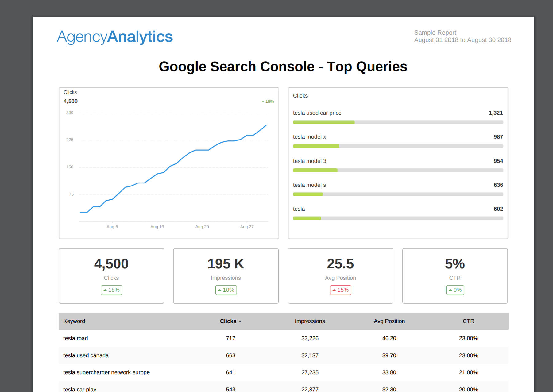Click the red 15% badge under Avg Position
The image size is (553, 392).
pos(340,290)
